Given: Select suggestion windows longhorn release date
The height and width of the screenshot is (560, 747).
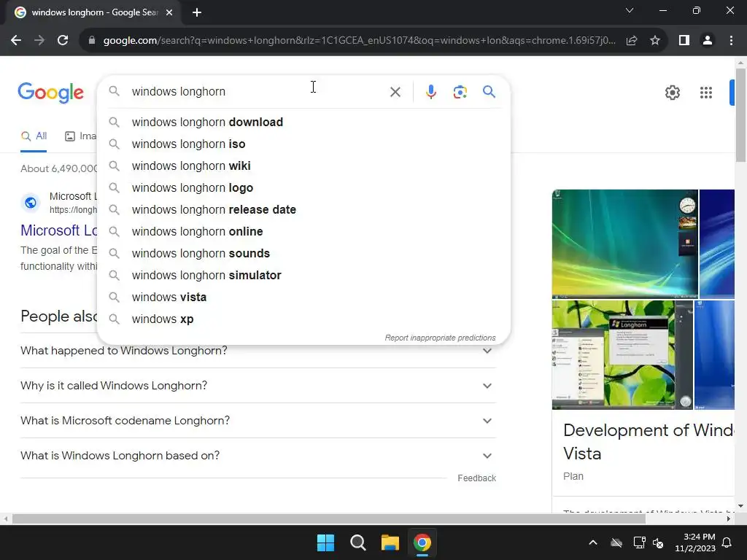Looking at the screenshot, I should pyautogui.click(x=303, y=209).
